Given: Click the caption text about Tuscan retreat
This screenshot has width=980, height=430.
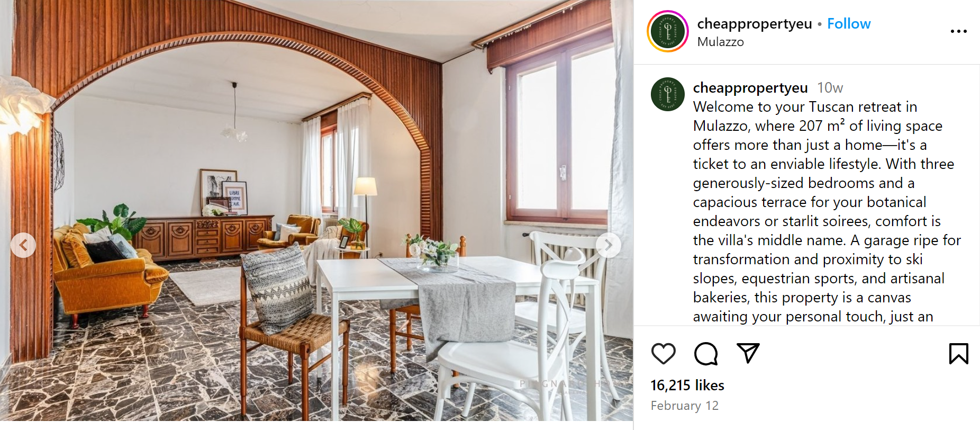Looking at the screenshot, I should (827, 212).
